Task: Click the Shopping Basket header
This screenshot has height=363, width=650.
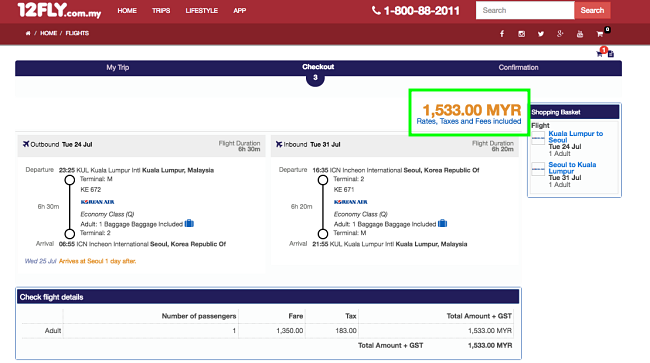Action: coord(575,112)
